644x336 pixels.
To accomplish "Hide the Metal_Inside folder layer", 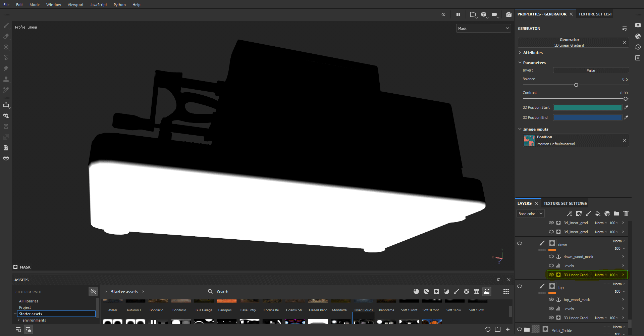I will click(x=520, y=330).
